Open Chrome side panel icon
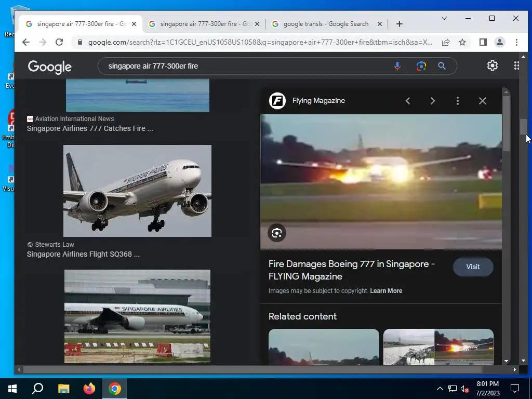This screenshot has width=532, height=399. point(483,42)
